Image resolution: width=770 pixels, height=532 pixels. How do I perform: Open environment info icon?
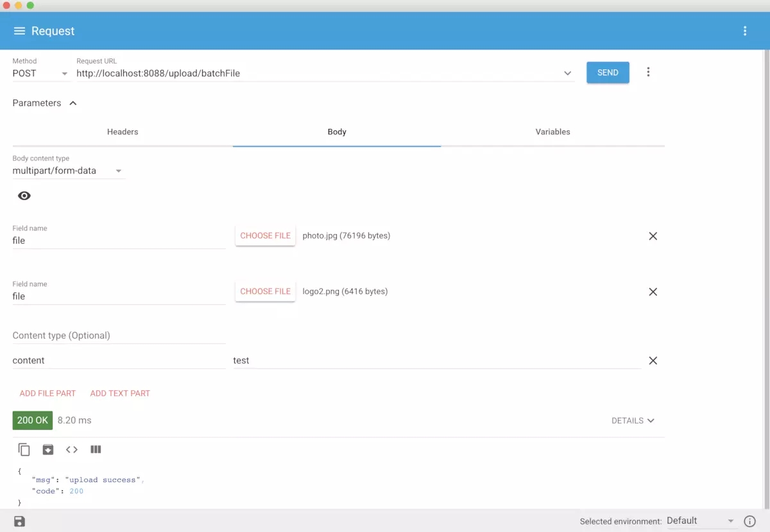tap(749, 521)
